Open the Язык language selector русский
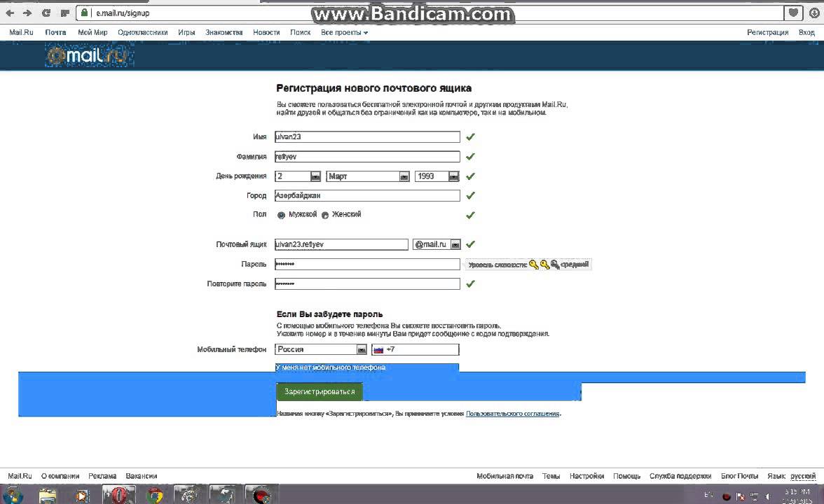The image size is (824, 504). tap(803, 476)
